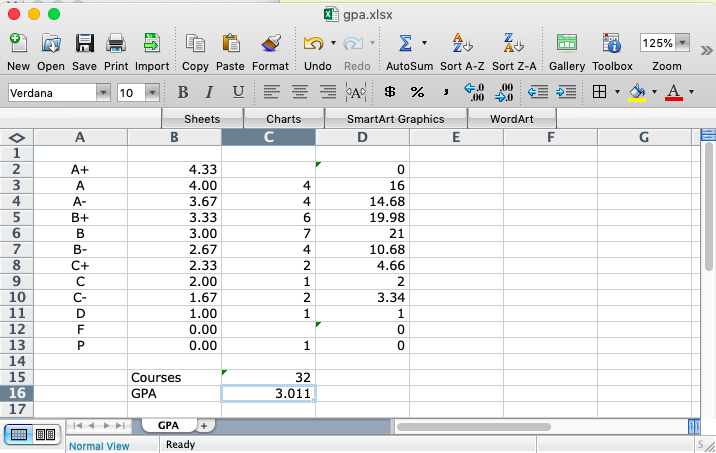Add a new sheet with plus button
The width and height of the screenshot is (716, 453).
coord(204,425)
